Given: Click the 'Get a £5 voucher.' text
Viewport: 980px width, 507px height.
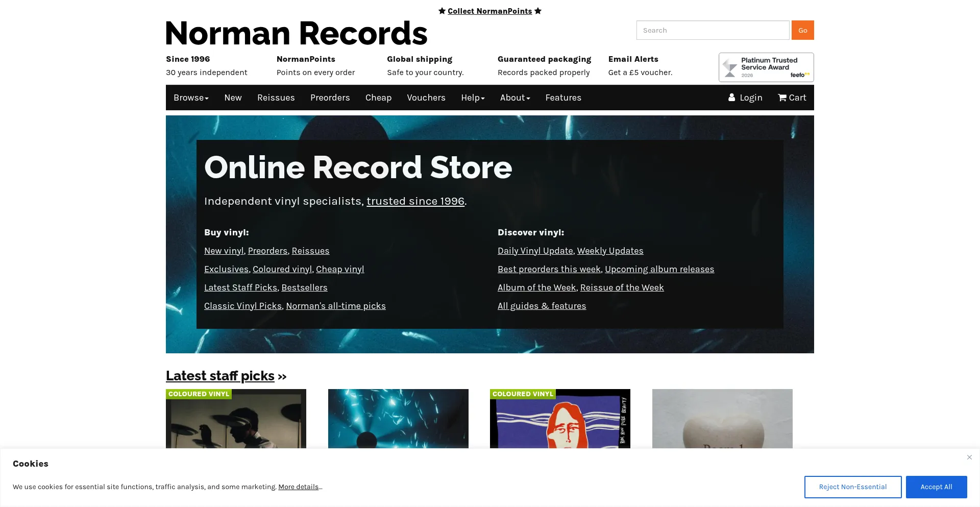Looking at the screenshot, I should click(641, 73).
